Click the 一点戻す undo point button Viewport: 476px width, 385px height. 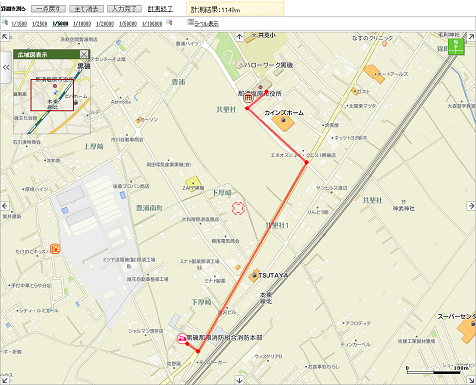pos(48,9)
